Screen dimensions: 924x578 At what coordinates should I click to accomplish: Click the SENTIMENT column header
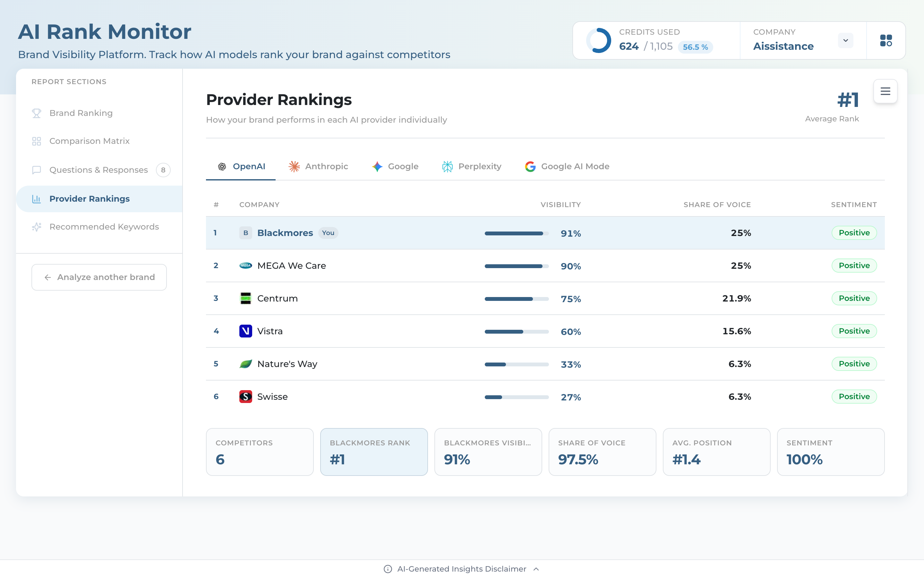pyautogui.click(x=854, y=205)
